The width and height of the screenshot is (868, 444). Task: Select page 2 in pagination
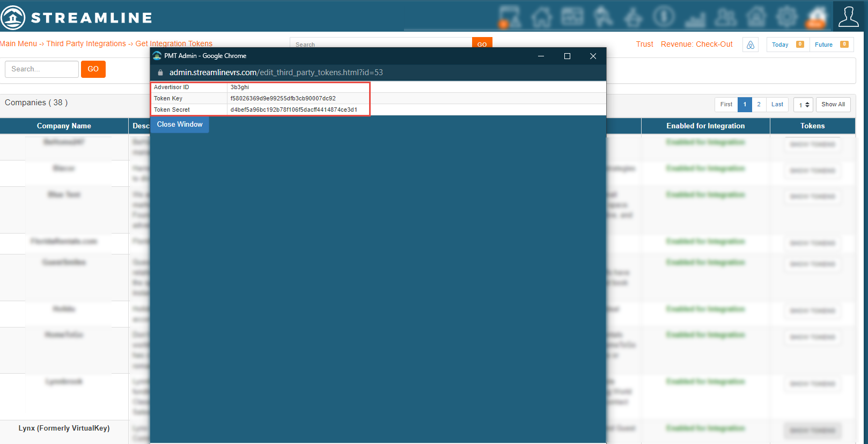click(759, 105)
